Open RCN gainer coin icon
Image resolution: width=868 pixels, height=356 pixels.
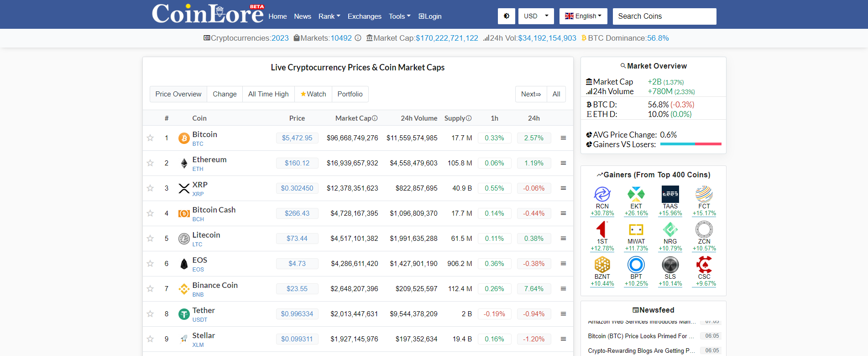(602, 194)
